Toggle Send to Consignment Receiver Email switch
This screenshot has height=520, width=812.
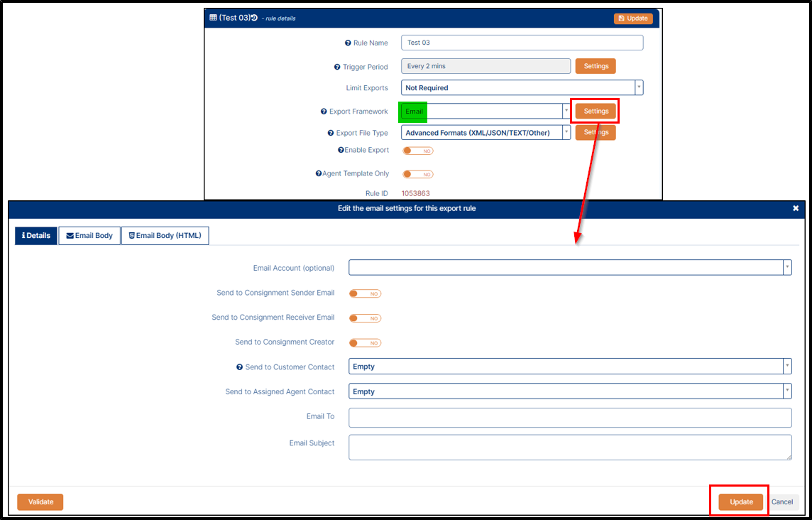(365, 318)
